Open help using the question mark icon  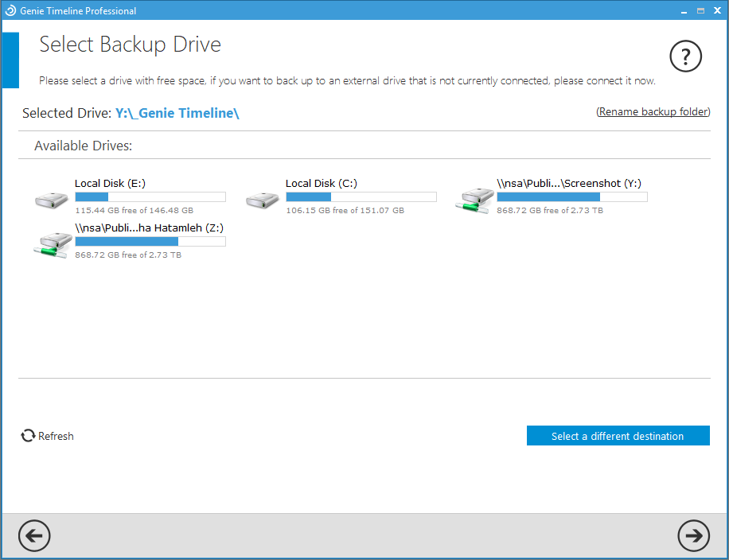685,56
